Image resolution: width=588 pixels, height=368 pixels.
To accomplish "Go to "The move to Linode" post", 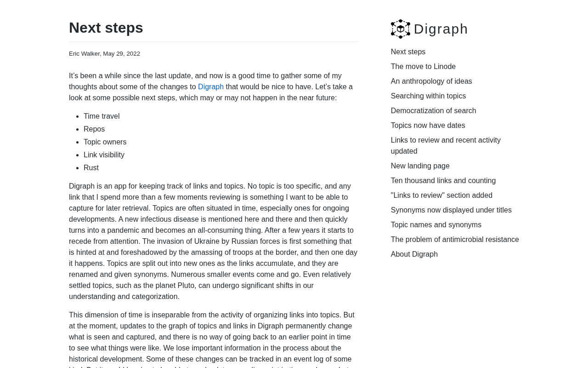I will click(x=423, y=67).
